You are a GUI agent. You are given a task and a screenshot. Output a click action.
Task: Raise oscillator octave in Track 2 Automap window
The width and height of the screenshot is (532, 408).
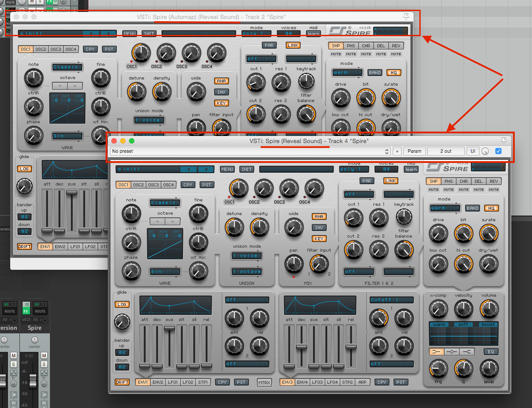[75, 86]
